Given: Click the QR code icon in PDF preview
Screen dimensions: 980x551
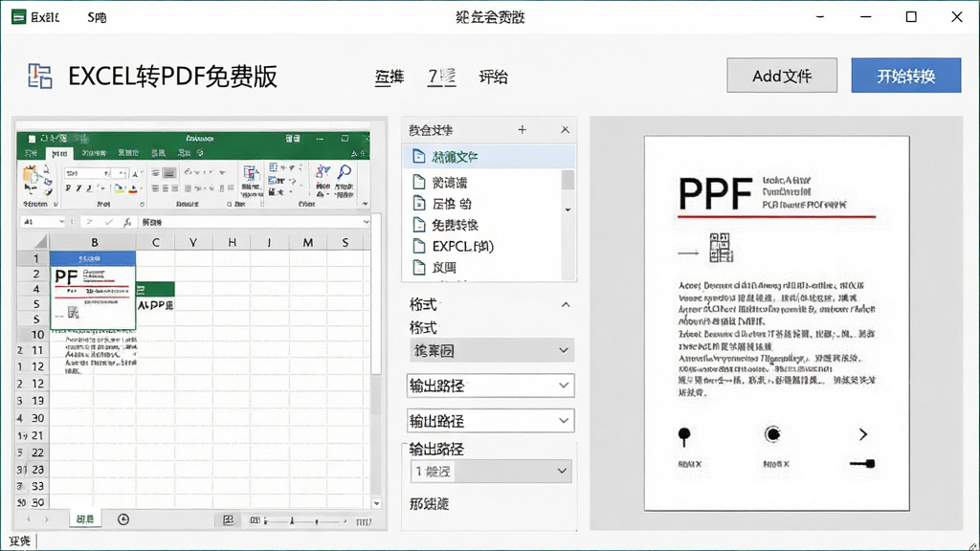Looking at the screenshot, I should pos(722,248).
